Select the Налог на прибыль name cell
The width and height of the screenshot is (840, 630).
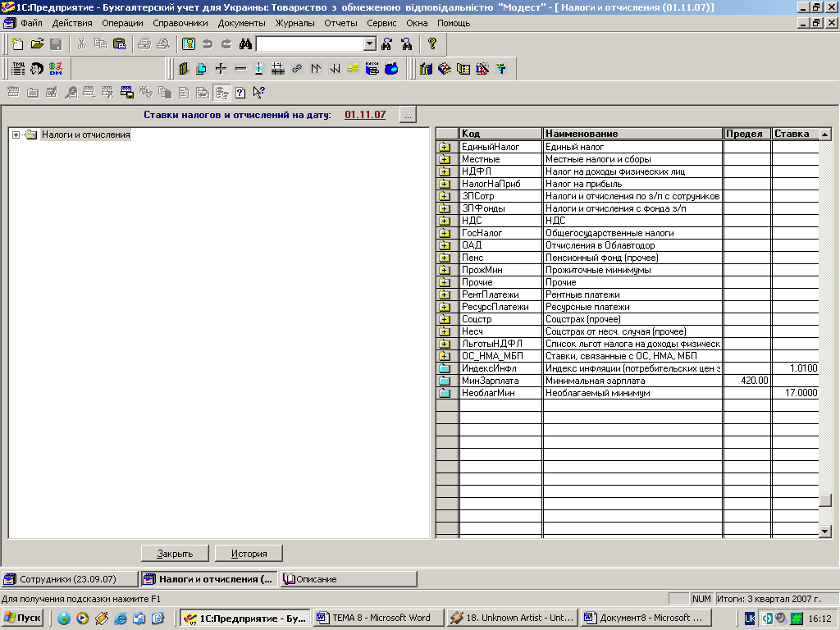(x=632, y=184)
